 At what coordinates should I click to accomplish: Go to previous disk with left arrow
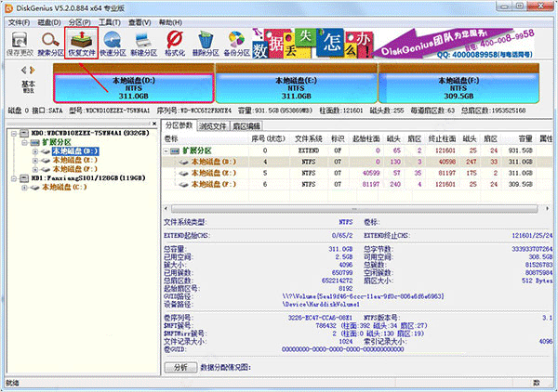pos(24,70)
